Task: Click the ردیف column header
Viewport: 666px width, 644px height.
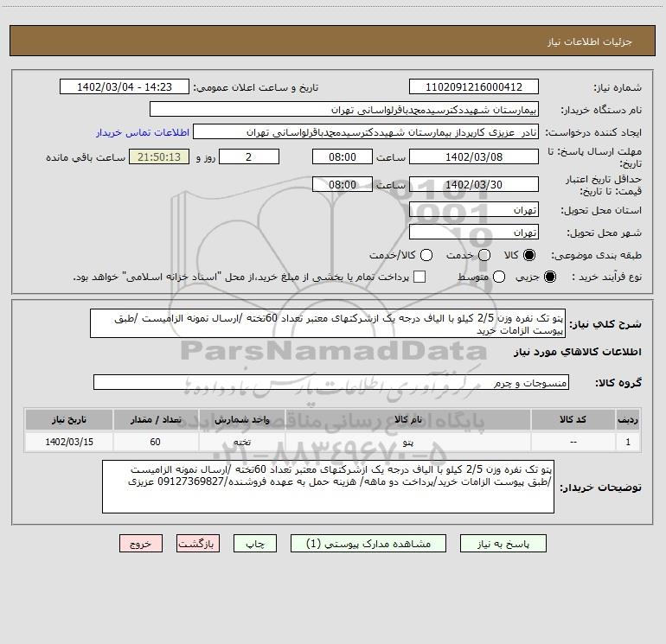Action: pyautogui.click(x=628, y=420)
